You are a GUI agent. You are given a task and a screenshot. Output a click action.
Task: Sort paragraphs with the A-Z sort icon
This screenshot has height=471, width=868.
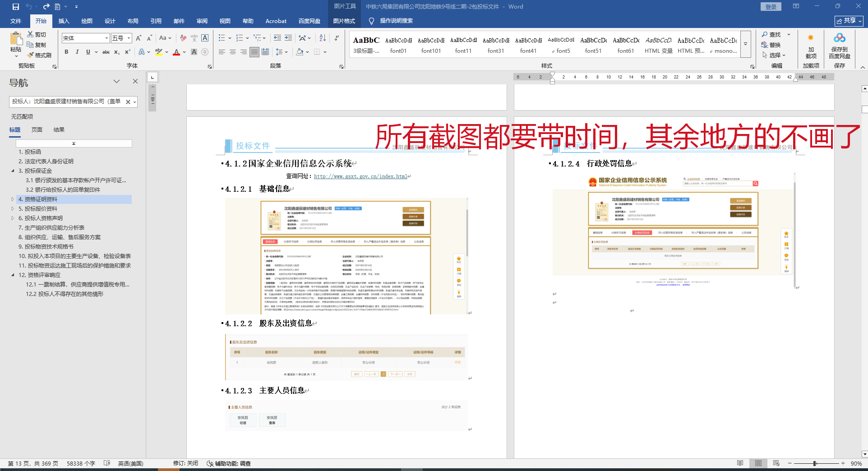pos(323,38)
